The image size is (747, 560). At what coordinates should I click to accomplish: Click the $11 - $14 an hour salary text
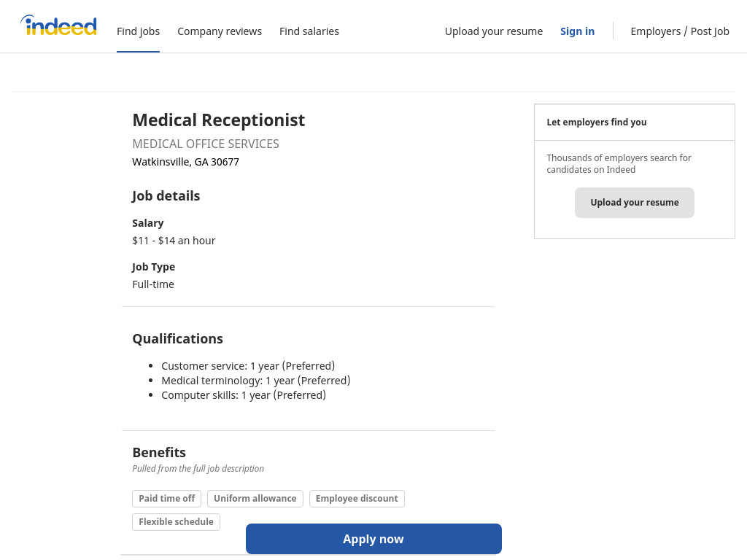[174, 241]
